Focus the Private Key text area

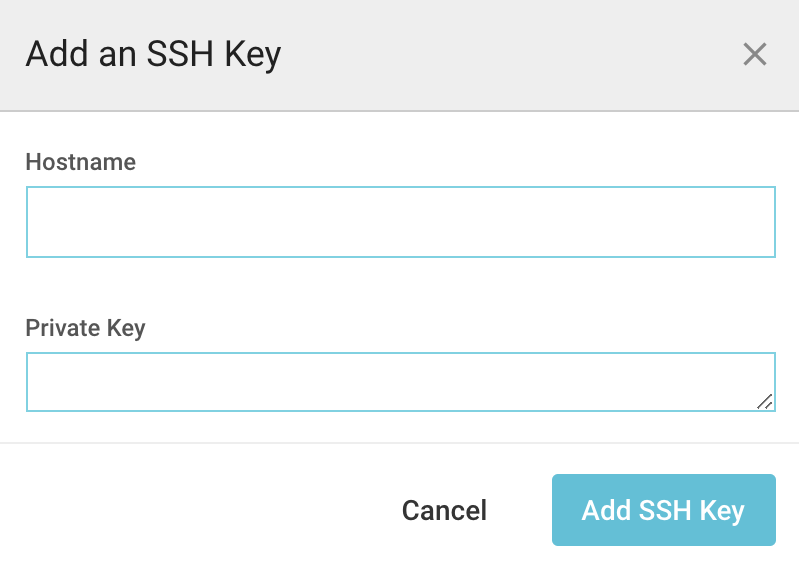tap(400, 382)
